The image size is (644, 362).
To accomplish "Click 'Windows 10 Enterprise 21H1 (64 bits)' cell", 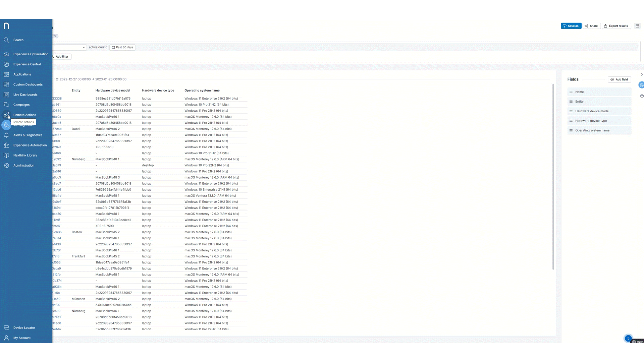I will pos(211,190).
